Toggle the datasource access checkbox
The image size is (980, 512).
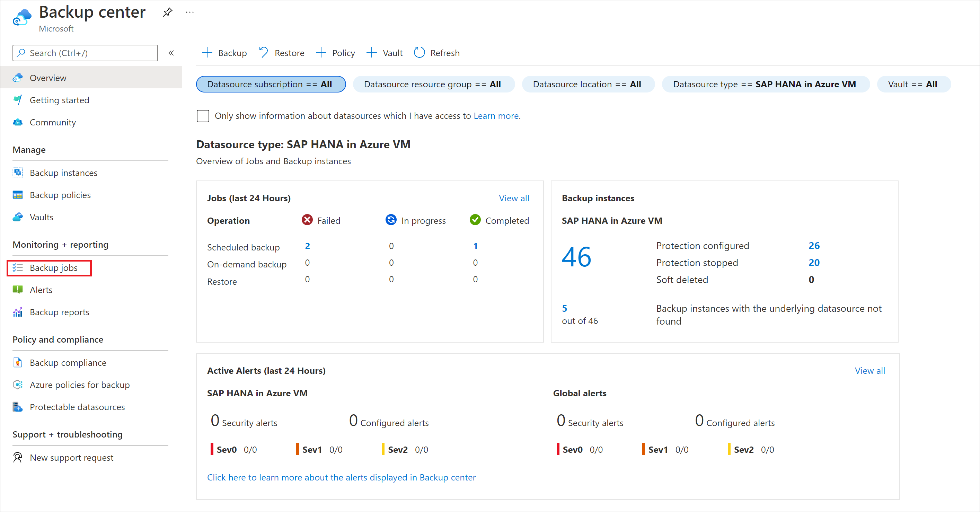point(203,115)
